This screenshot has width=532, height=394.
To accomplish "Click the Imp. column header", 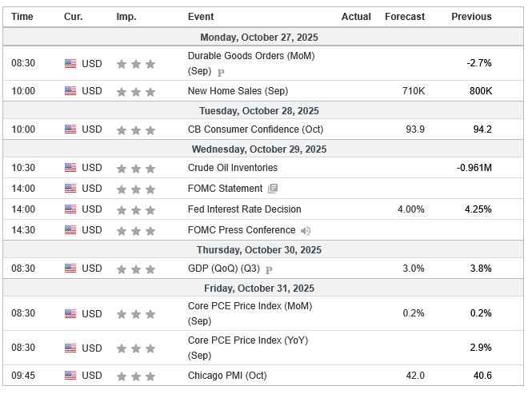I will [126, 17].
